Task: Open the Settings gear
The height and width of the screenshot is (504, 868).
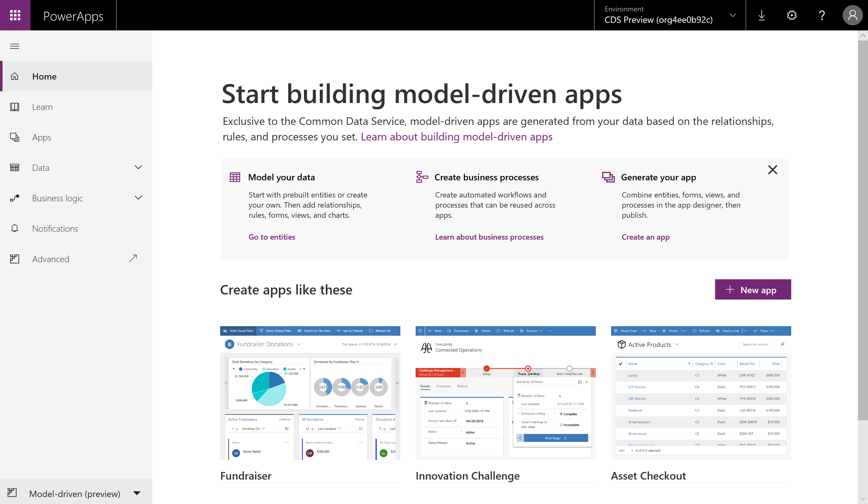Action: (792, 15)
